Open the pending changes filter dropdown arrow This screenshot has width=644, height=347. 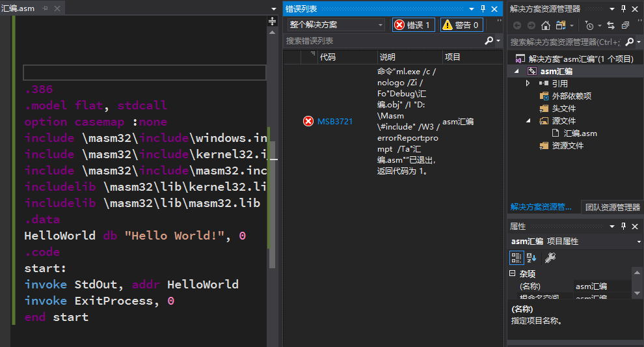(600, 25)
